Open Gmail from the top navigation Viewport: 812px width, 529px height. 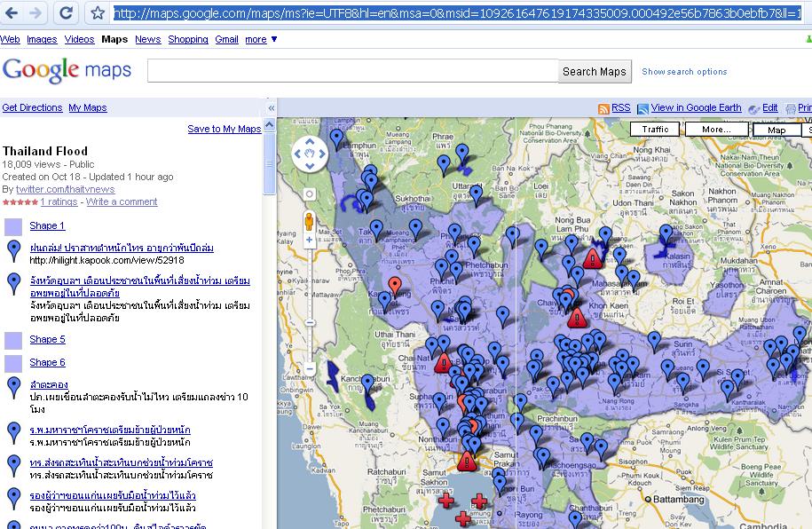[227, 39]
